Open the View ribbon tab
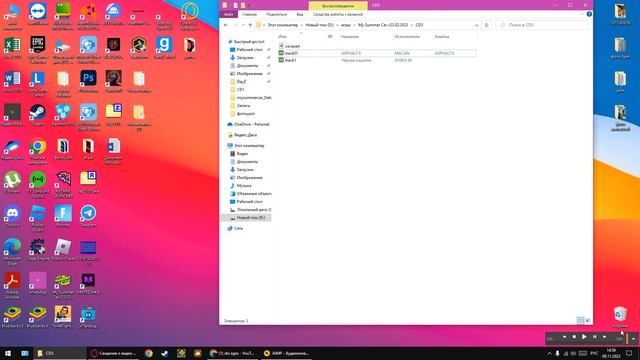640x360 pixels. [x=300, y=14]
